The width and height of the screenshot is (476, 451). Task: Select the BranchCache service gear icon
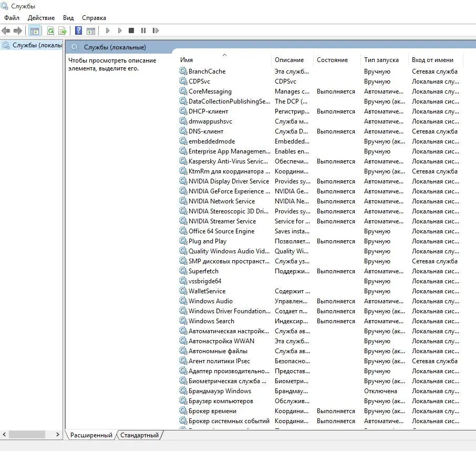coord(183,71)
